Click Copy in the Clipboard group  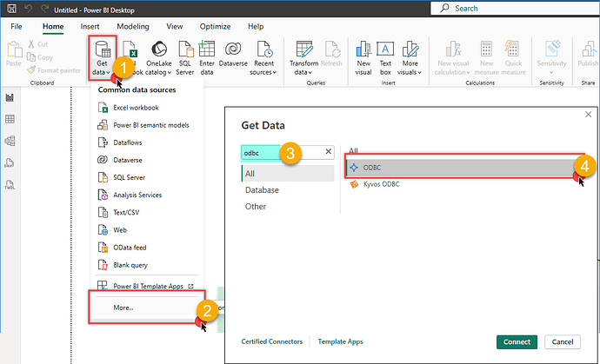point(40,57)
